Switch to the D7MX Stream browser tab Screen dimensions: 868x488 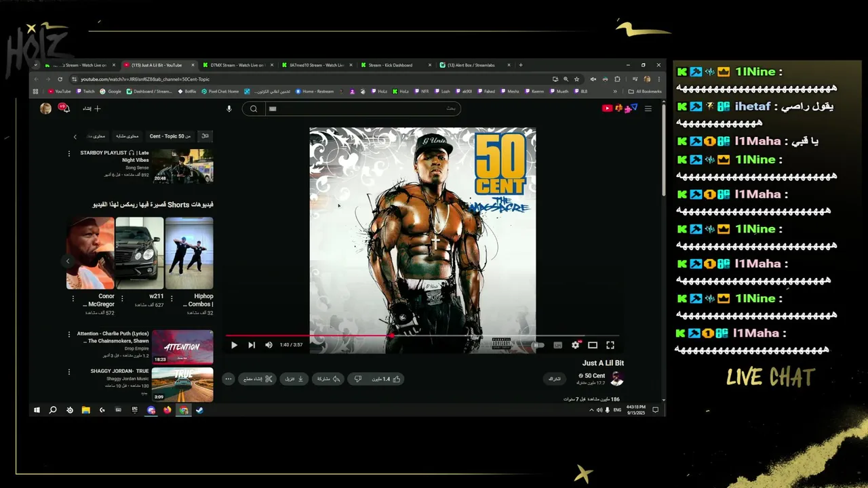pyautogui.click(x=237, y=65)
